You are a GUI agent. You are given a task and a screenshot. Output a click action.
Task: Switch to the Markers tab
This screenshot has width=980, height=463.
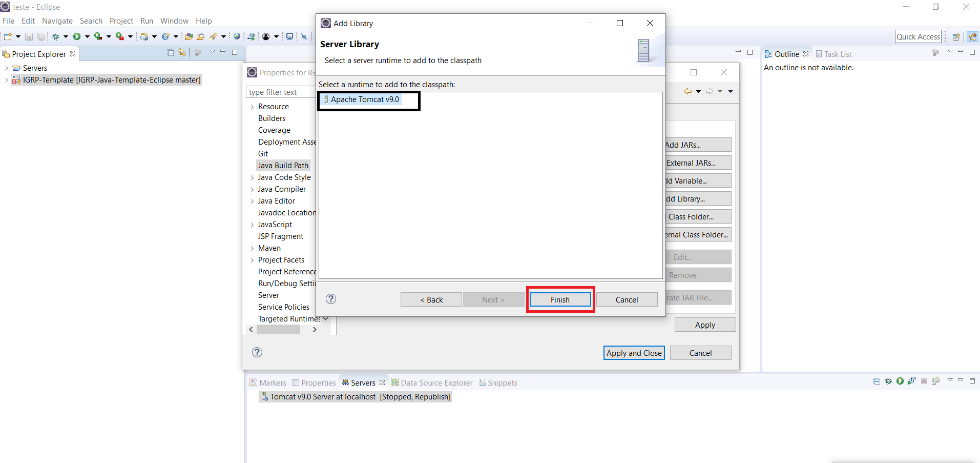268,383
